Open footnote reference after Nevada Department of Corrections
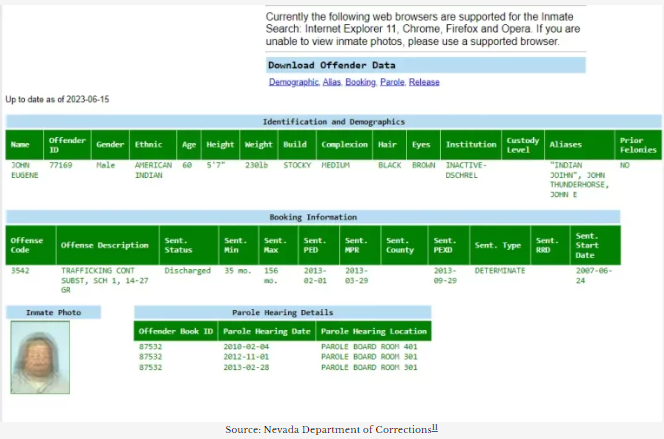Image resolution: width=664 pixels, height=439 pixels. 433,427
